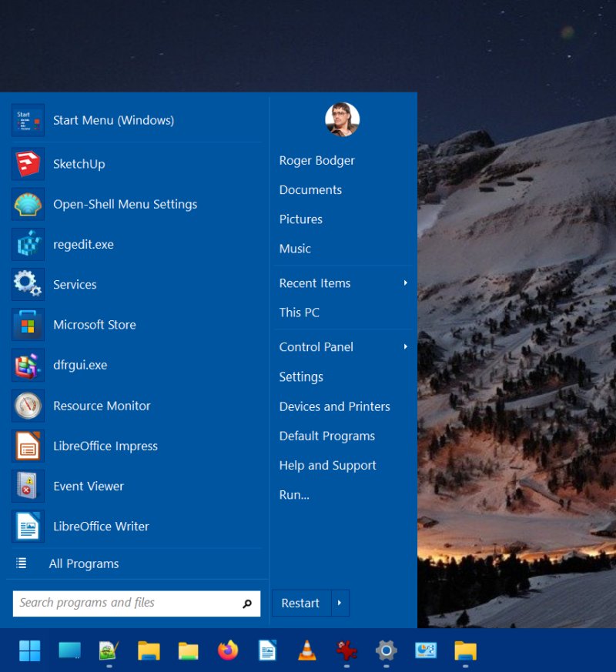
Task: Open Resource Monitor gauge icon
Action: click(x=28, y=406)
